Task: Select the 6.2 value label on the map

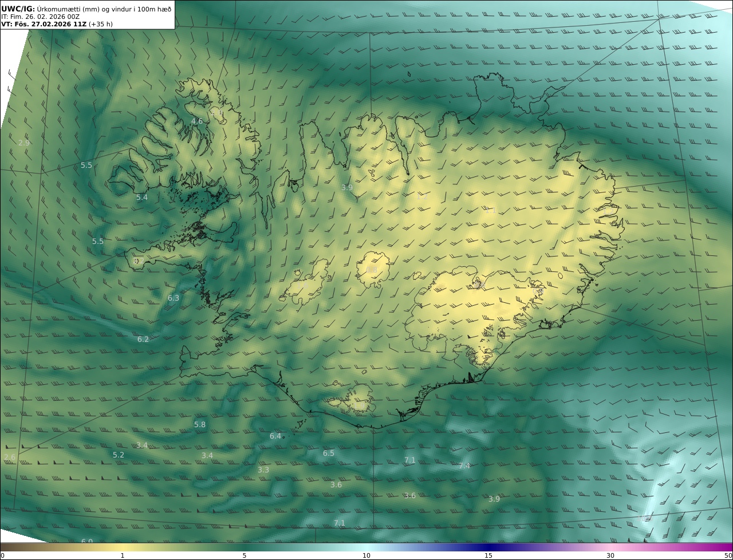Action: [143, 340]
